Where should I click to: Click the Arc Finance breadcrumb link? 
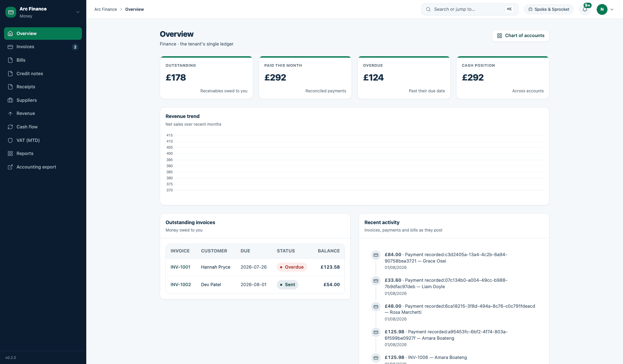tap(106, 9)
